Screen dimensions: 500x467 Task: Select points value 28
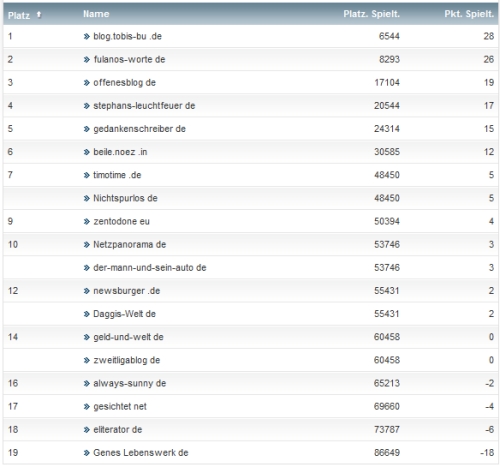click(x=489, y=36)
